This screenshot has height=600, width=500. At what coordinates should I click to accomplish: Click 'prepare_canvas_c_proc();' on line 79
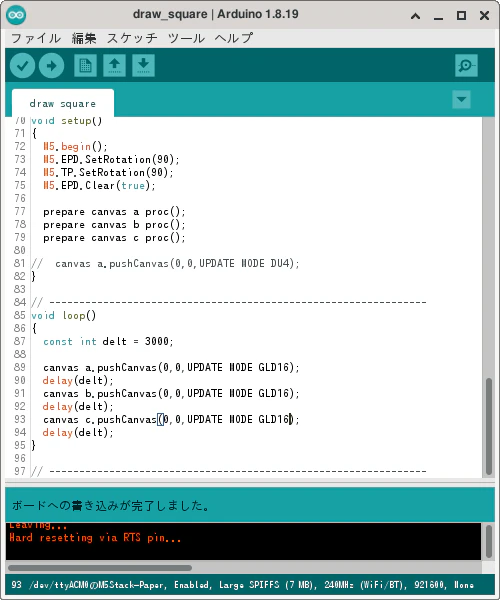(x=114, y=238)
